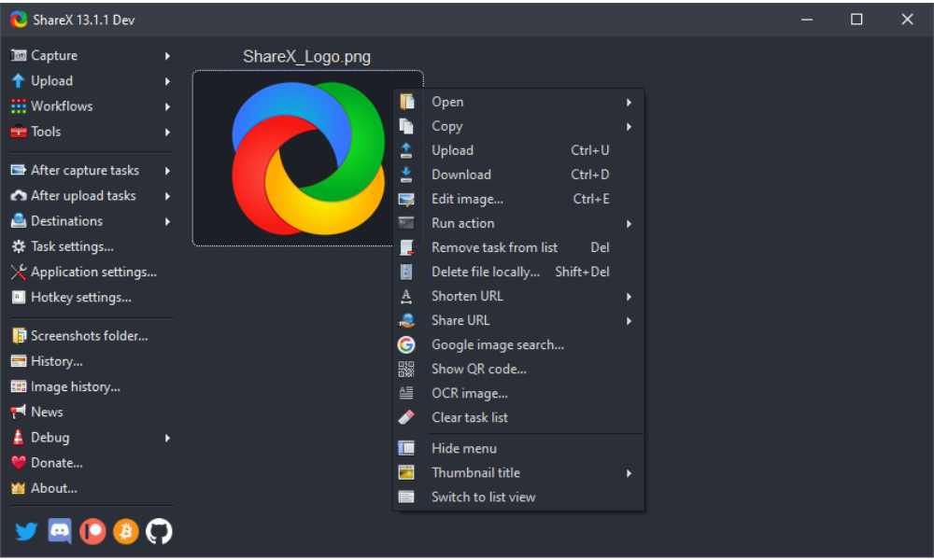Expand the Open submenu arrow in context menu
This screenshot has width=934, height=560.
pyautogui.click(x=629, y=103)
